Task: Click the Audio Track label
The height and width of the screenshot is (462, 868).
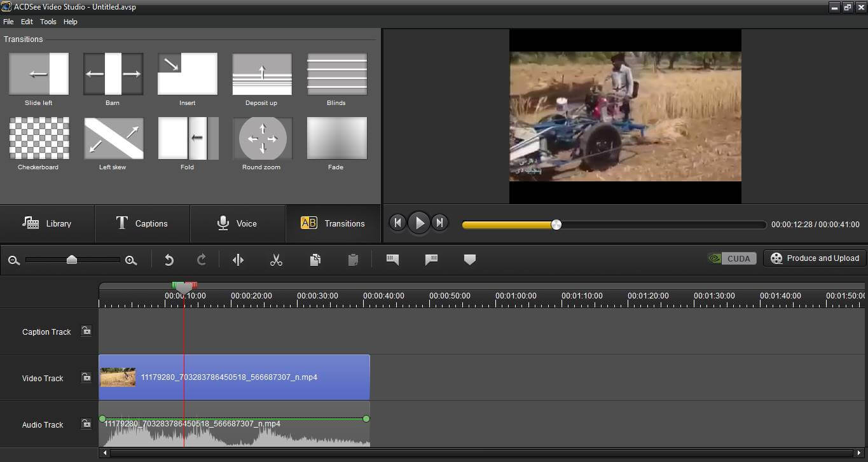Action: pyautogui.click(x=43, y=424)
